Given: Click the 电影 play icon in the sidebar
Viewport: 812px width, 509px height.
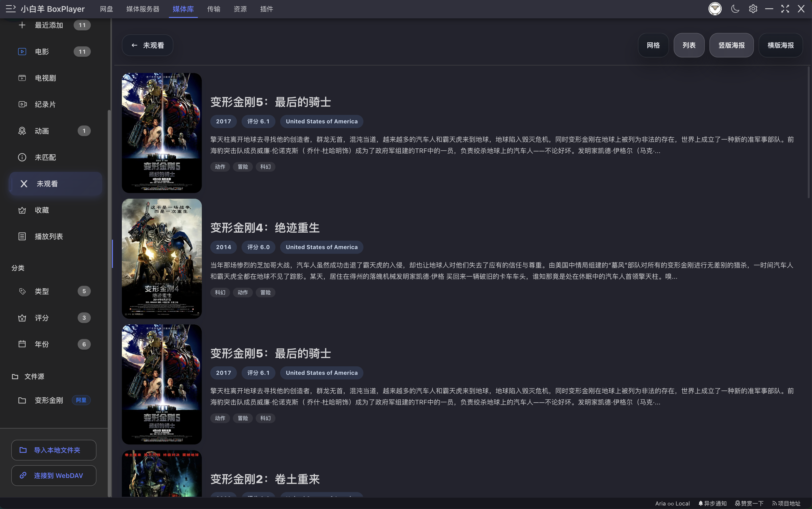Looking at the screenshot, I should pyautogui.click(x=22, y=52).
